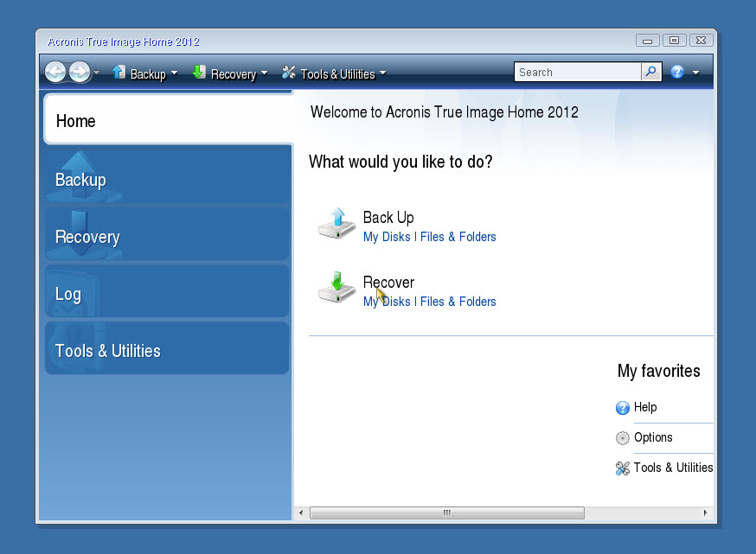Select the Recovery sidebar tab
This screenshot has height=554, width=756.
click(x=167, y=234)
